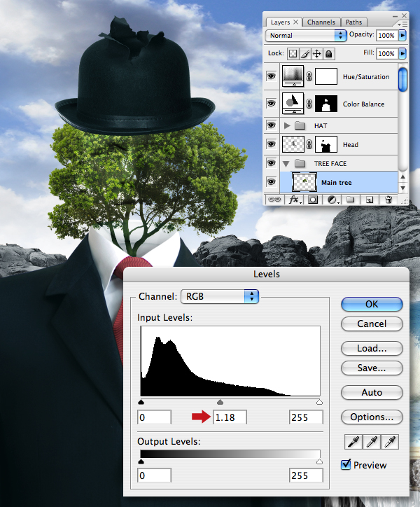420x507 pixels.
Task: Lock position move icon
Action: (316, 54)
